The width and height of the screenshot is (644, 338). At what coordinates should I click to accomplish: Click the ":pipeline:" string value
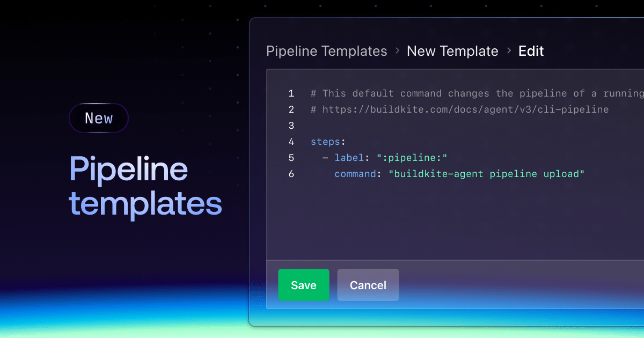pyautogui.click(x=411, y=157)
